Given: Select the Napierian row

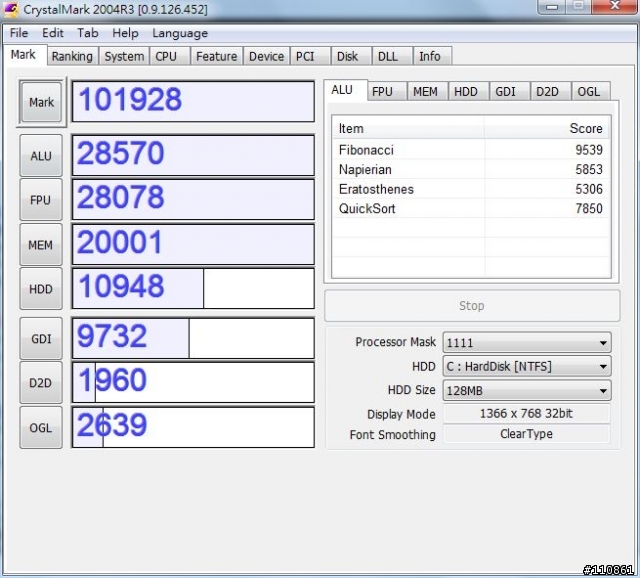Looking at the screenshot, I should point(471,169).
